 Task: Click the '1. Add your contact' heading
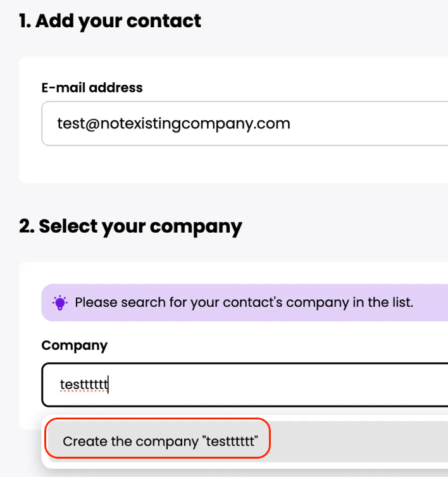click(x=110, y=21)
